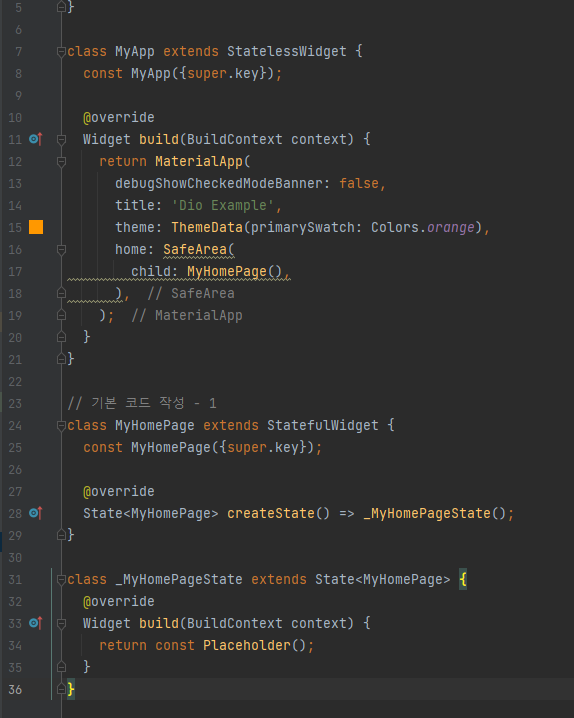The height and width of the screenshot is (718, 574).
Task: Collapse the MaterialApp fold on line 12
Action: click(61, 162)
